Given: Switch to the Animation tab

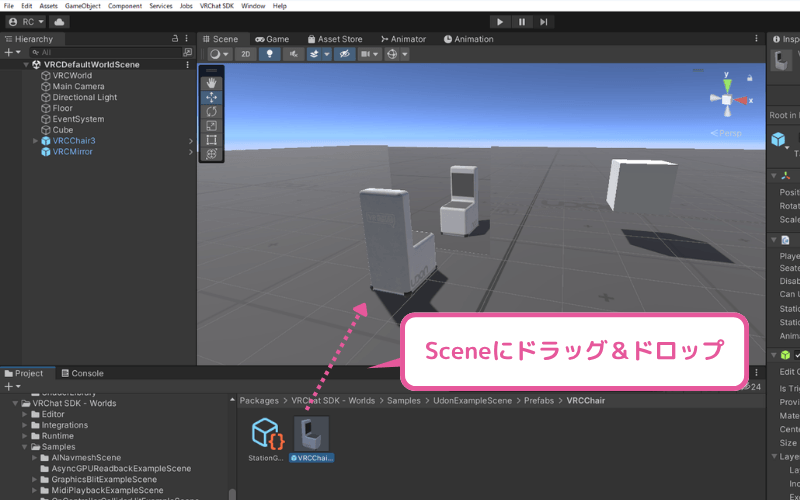Looking at the screenshot, I should (468, 39).
